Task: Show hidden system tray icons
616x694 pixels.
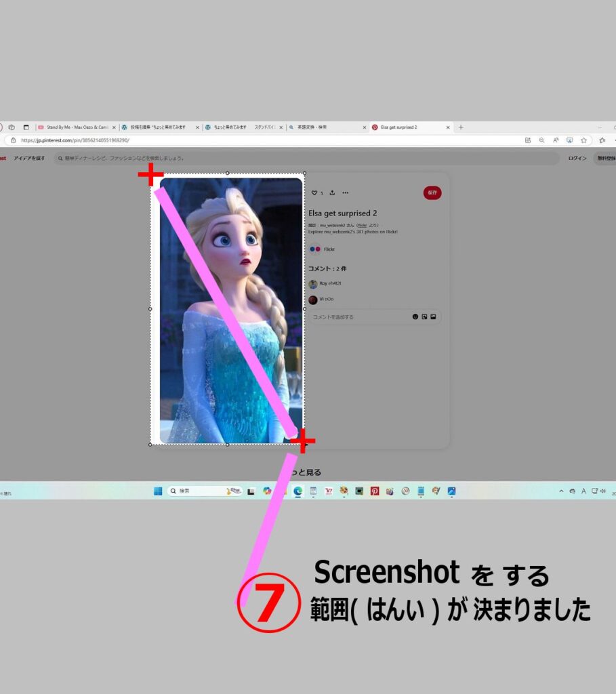Action: tap(562, 491)
